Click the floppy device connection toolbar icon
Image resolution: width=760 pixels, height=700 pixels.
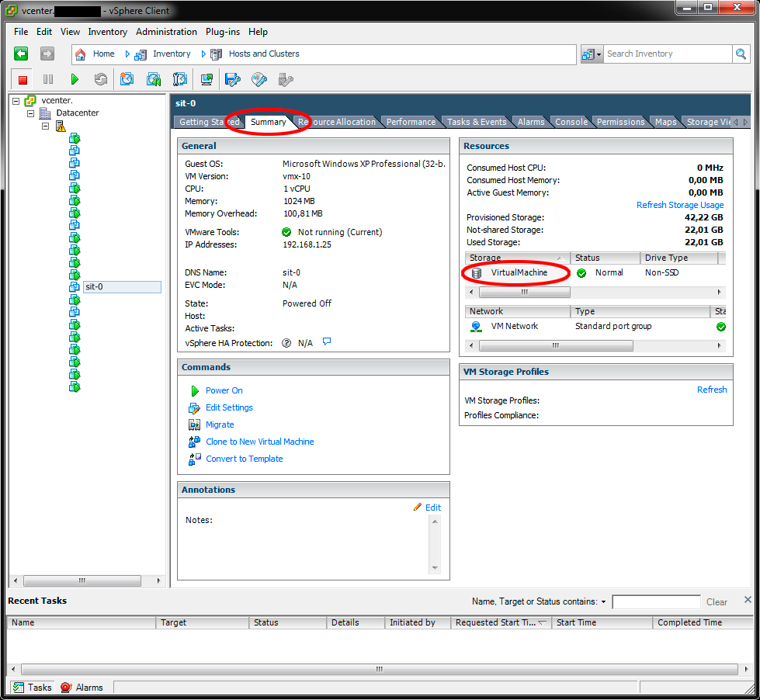(233, 79)
